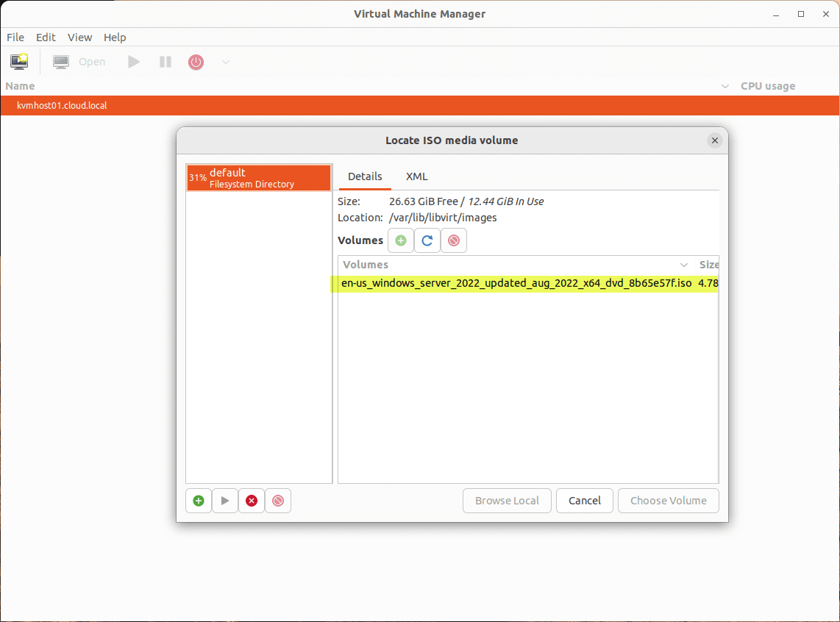
Task: Start the virtual machine with the play icon
Action: (134, 62)
